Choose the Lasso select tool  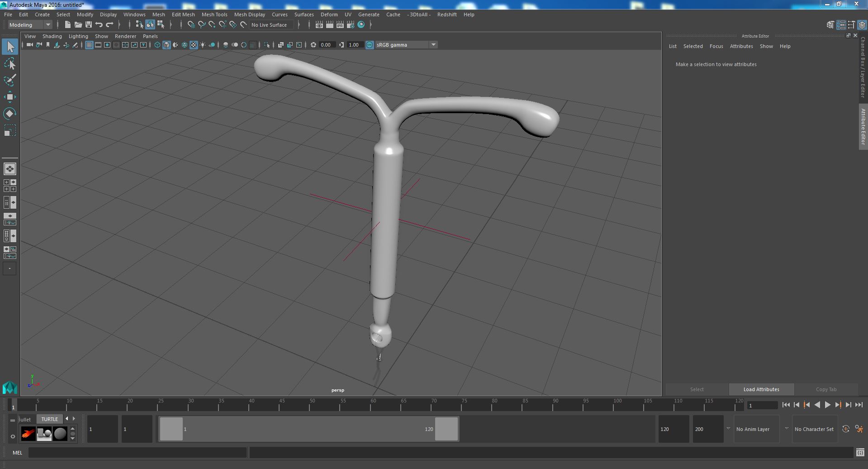click(10, 64)
